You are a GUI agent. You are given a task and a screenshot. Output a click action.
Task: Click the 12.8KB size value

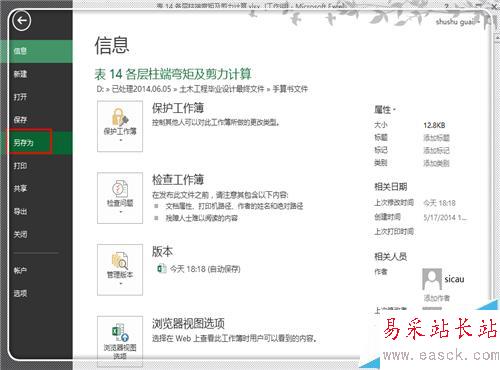(x=434, y=125)
